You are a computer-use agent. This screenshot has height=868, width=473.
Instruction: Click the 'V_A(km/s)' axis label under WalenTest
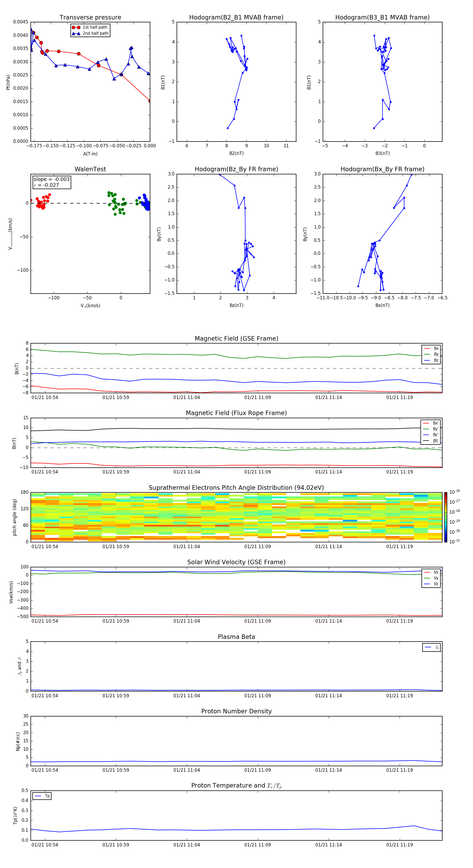coord(90,306)
